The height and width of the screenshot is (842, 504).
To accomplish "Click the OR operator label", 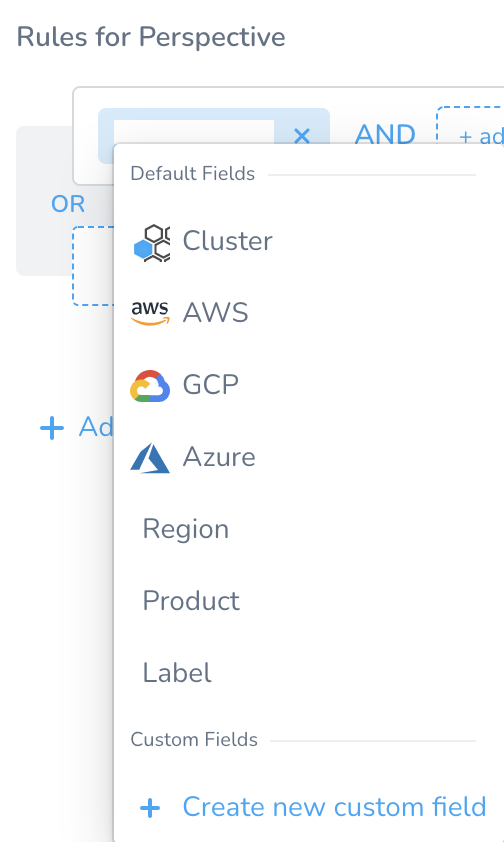I will point(68,204).
